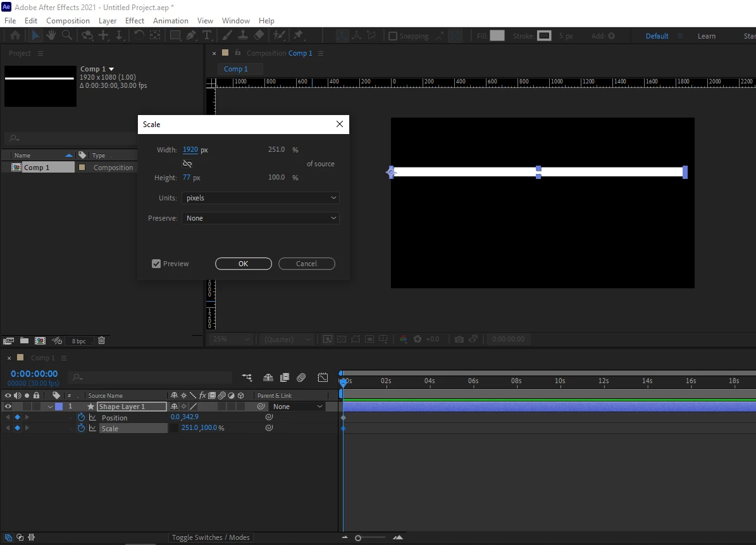Open the Comp 1 dropdown arrow in Project panel
756x545 pixels.
pyautogui.click(x=111, y=69)
